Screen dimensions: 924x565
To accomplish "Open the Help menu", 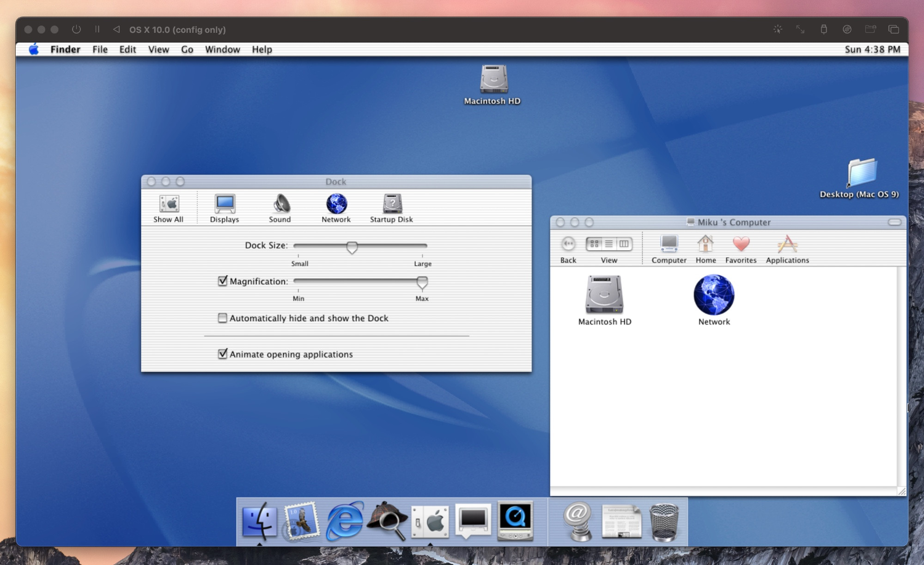I will 262,49.
